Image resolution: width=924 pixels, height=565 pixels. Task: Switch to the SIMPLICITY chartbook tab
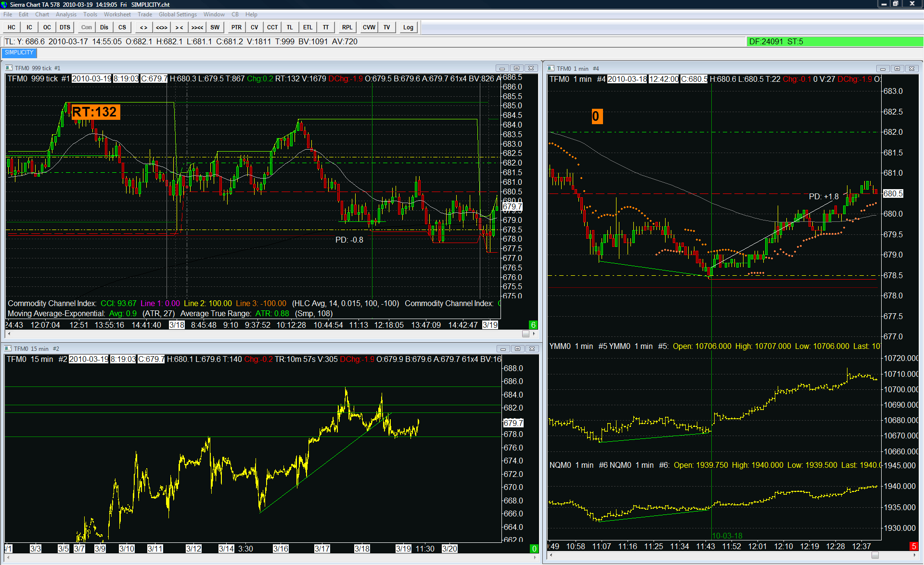point(19,52)
